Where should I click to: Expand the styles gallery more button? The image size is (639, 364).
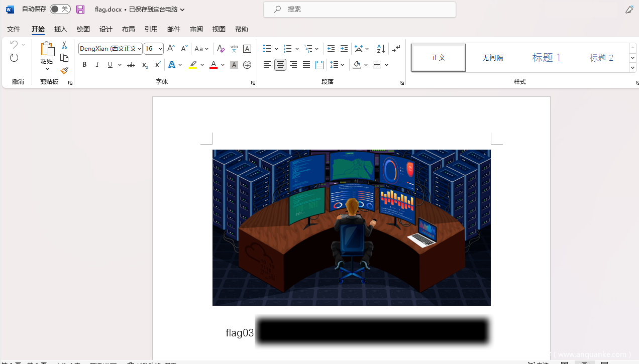[632, 67]
